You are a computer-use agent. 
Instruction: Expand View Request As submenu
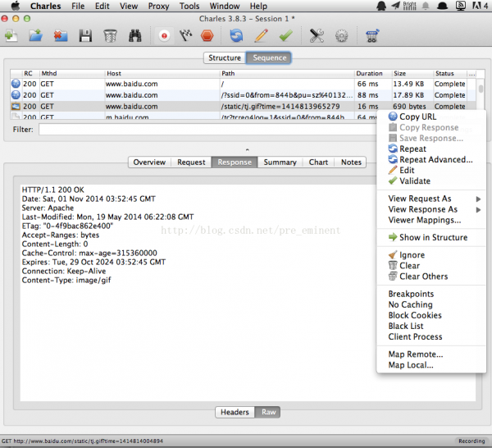pos(431,199)
